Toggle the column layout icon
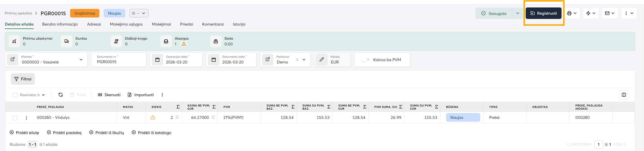644x151 pixels. (x=624, y=95)
